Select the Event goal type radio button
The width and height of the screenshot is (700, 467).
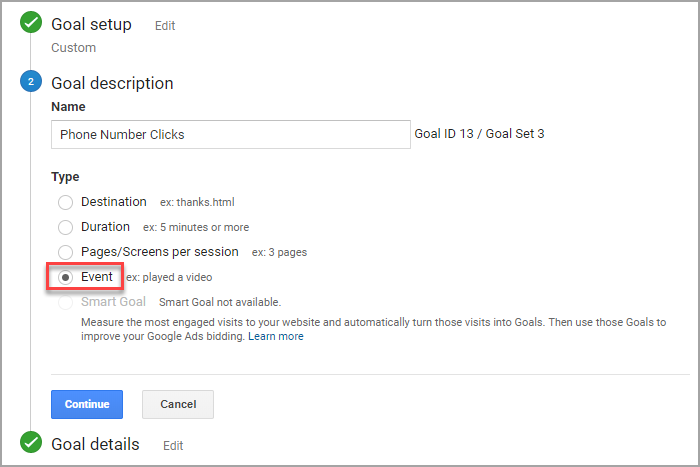click(x=65, y=277)
